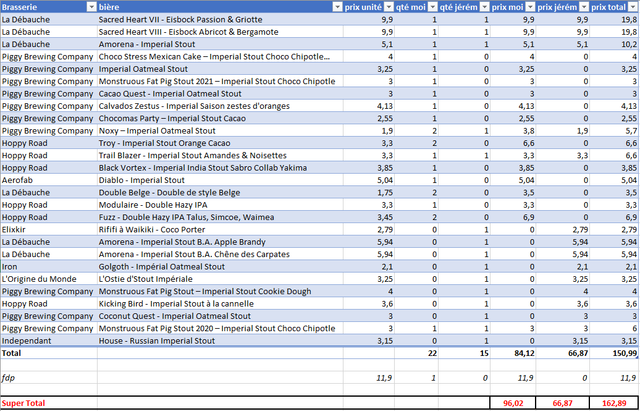
Task: Click Chocomas Party Imperial Stout Cacao cell
Action: click(x=220, y=118)
